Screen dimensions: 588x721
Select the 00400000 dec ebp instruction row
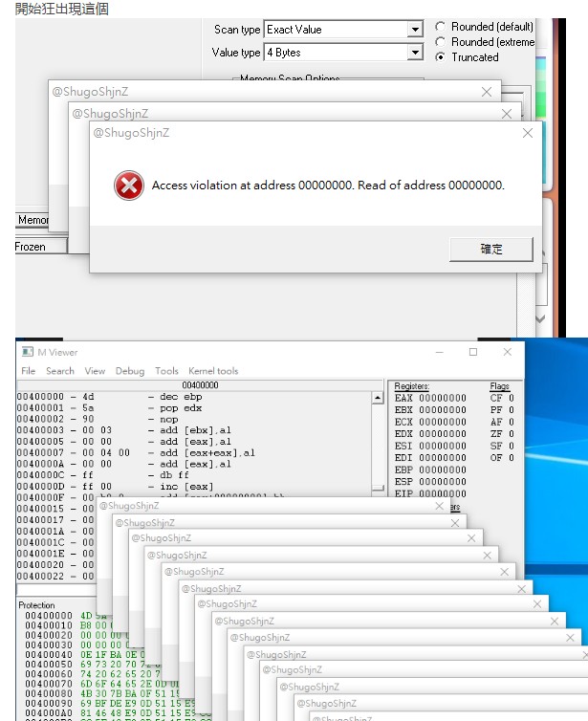click(194, 397)
